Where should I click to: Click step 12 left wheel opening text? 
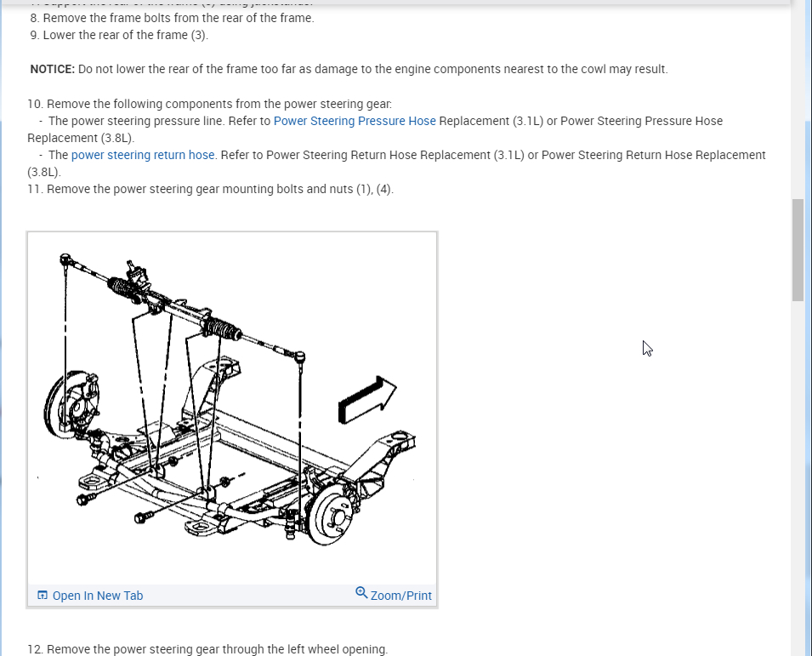[x=207, y=649]
